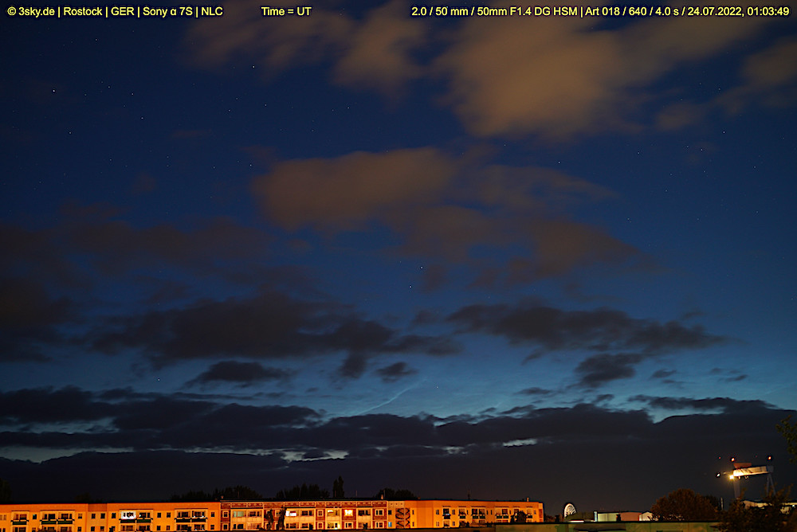Viewport: 797px width, 532px height.
Task: Click the timestamp '01:03:49'
Action: pyautogui.click(x=768, y=11)
